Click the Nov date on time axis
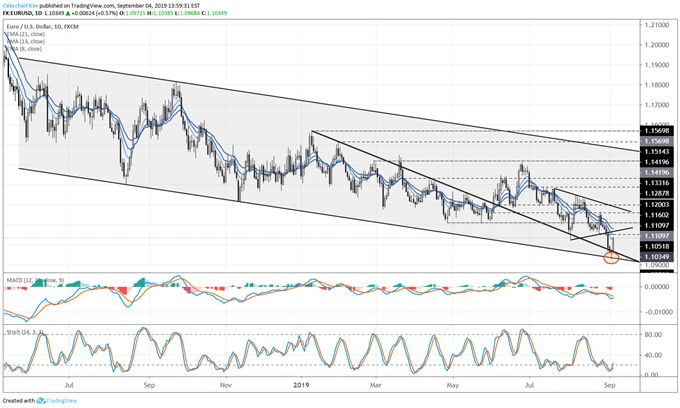 pos(225,385)
